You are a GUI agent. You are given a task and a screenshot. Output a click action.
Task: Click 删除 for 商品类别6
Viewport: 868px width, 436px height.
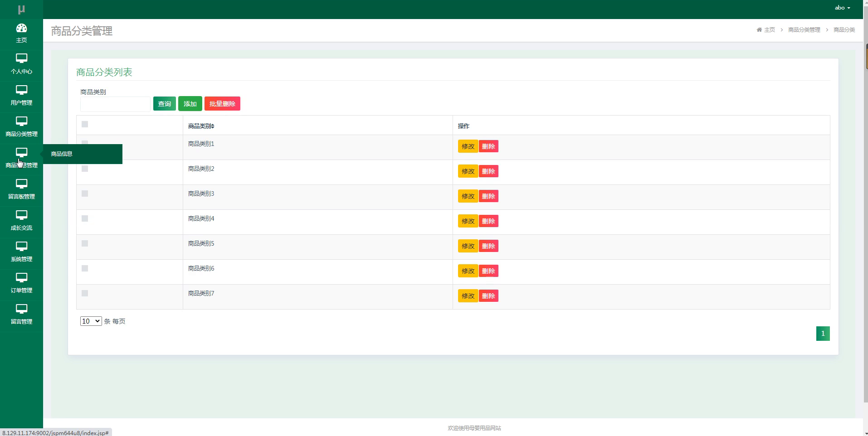[x=488, y=271]
